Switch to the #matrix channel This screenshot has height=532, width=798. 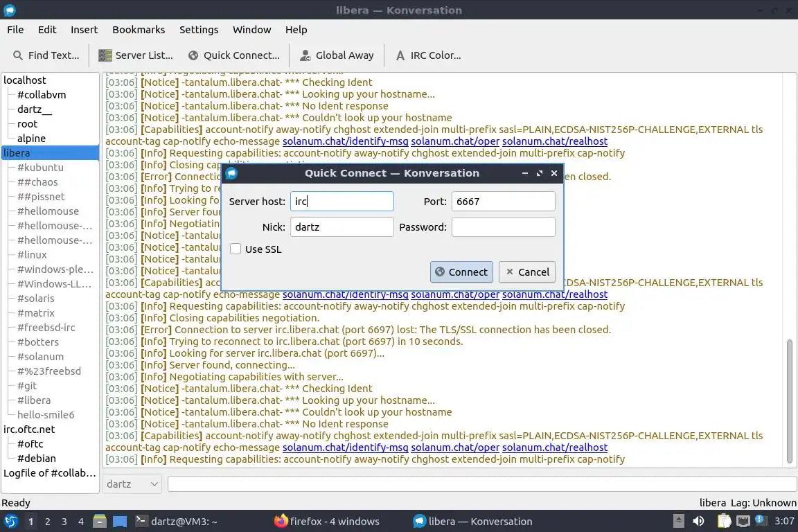[x=36, y=313]
